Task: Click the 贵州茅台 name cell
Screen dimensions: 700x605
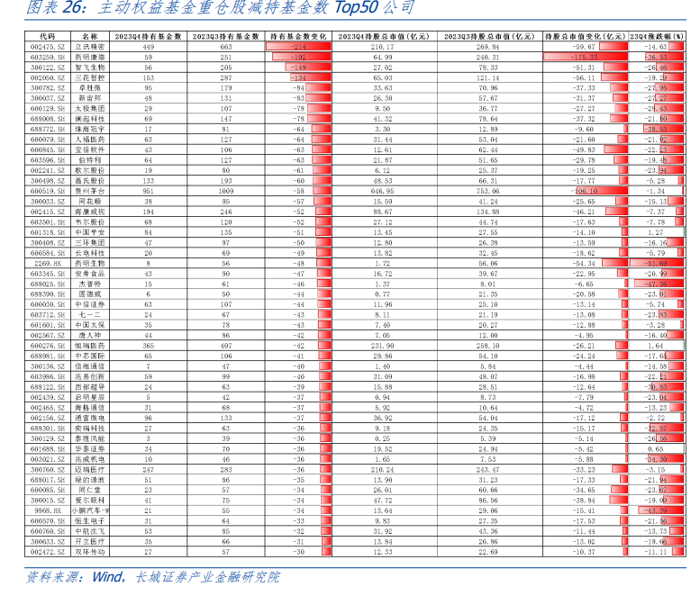Action: tap(91, 191)
